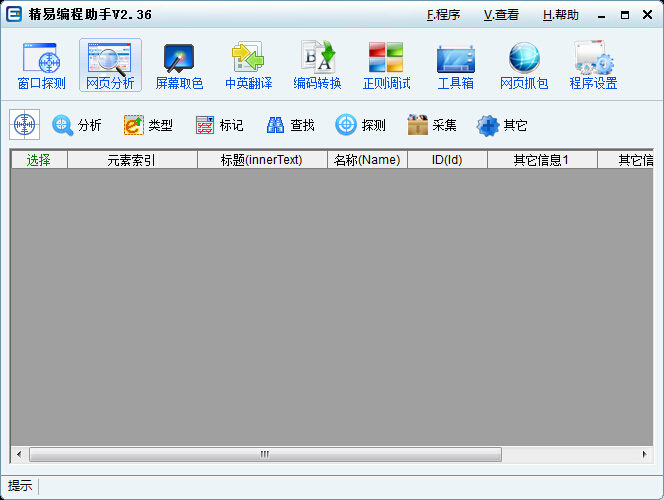Viewport: 664px width, 500px height.
Task: Click the 分析 analyze toolbar button
Action: pos(77,125)
